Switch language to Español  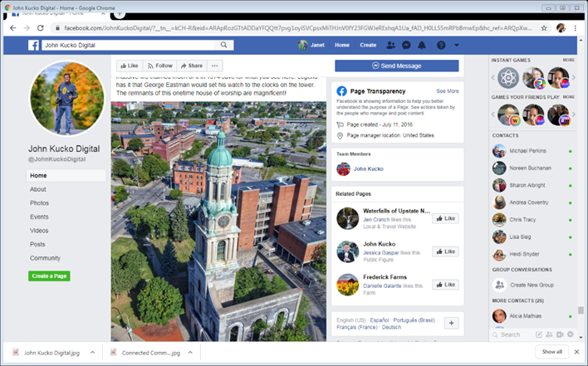tap(379, 320)
